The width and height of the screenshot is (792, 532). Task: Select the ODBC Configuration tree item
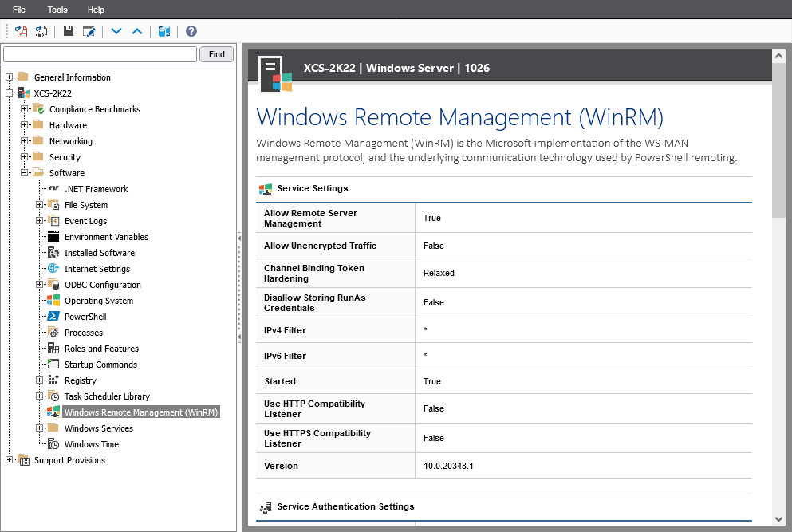click(x=103, y=285)
